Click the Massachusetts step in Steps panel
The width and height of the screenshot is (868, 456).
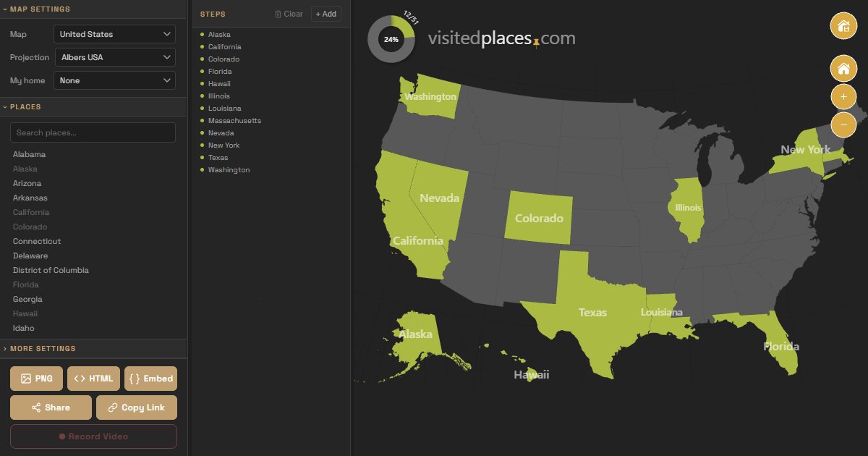point(234,121)
